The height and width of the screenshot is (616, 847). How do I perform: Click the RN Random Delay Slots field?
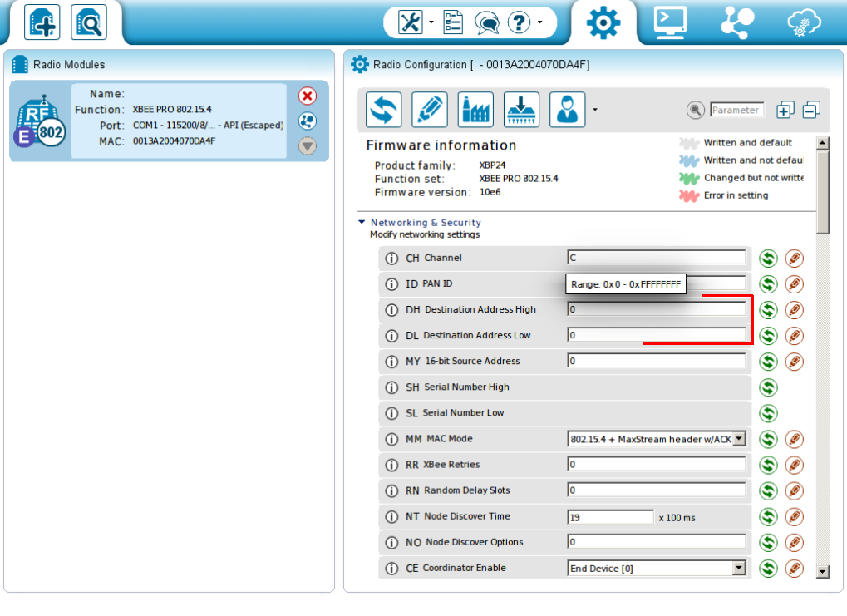pos(657,490)
